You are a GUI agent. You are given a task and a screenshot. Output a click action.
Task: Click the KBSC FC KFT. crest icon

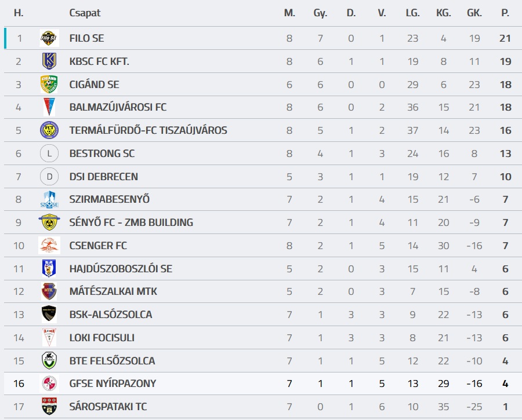(x=49, y=61)
